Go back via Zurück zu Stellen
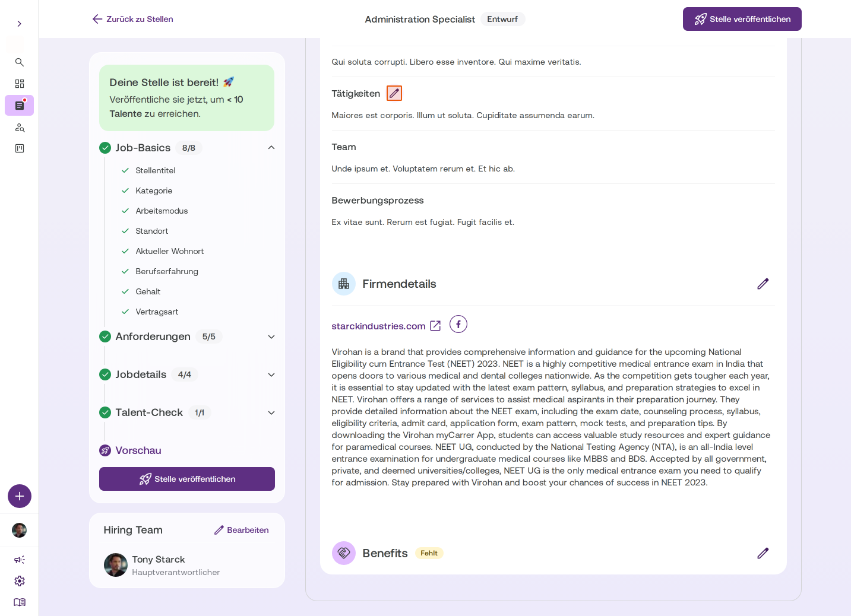The height and width of the screenshot is (616, 851). [x=133, y=19]
